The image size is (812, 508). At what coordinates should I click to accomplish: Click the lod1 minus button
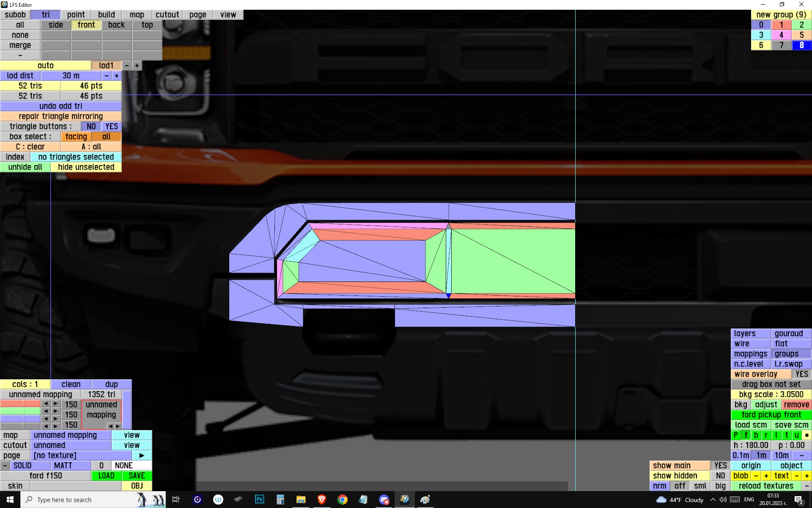[x=127, y=66]
